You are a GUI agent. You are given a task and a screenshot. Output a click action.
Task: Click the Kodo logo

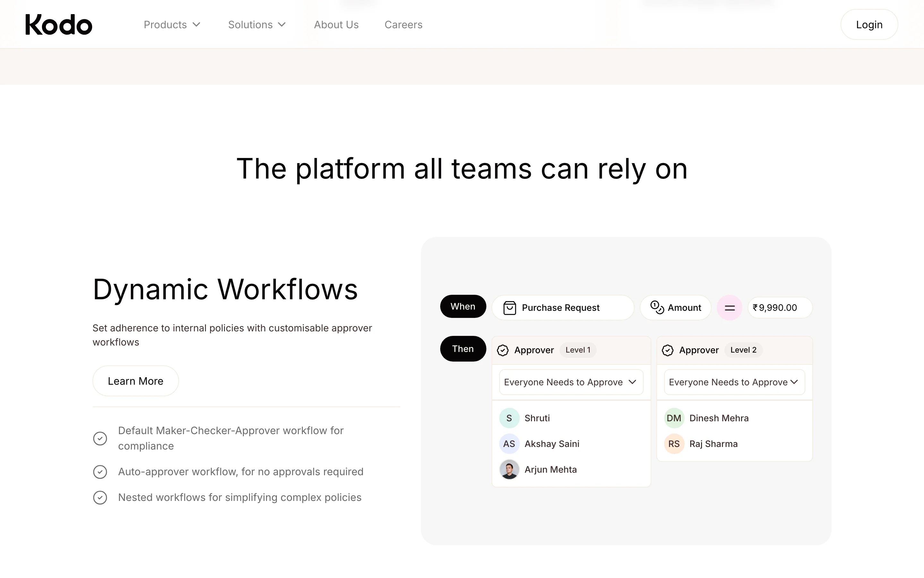point(58,25)
